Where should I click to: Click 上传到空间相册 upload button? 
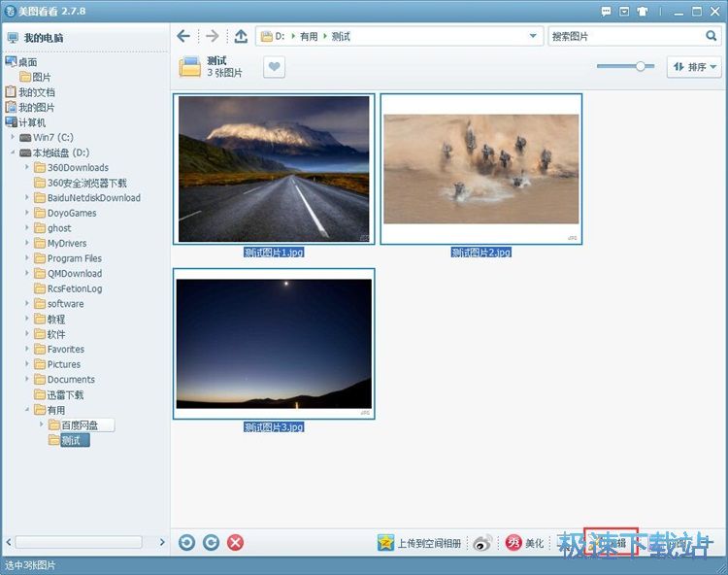coord(420,543)
